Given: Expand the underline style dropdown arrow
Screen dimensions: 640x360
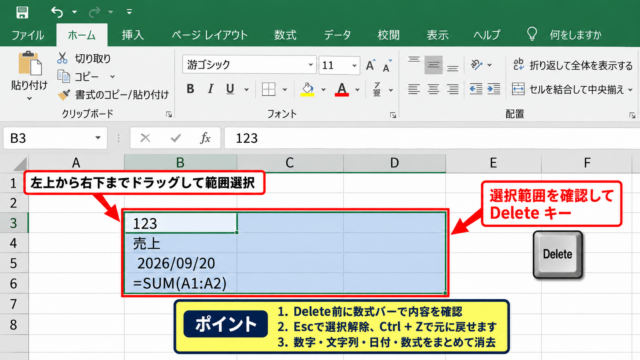Looking at the screenshot, I should pos(246,89).
